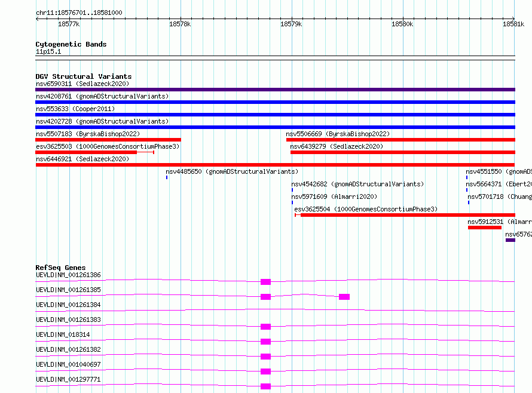The image size is (532, 393).
Task: Open the UEVLD|NM_001261386 transcript label
Action: 68,275
